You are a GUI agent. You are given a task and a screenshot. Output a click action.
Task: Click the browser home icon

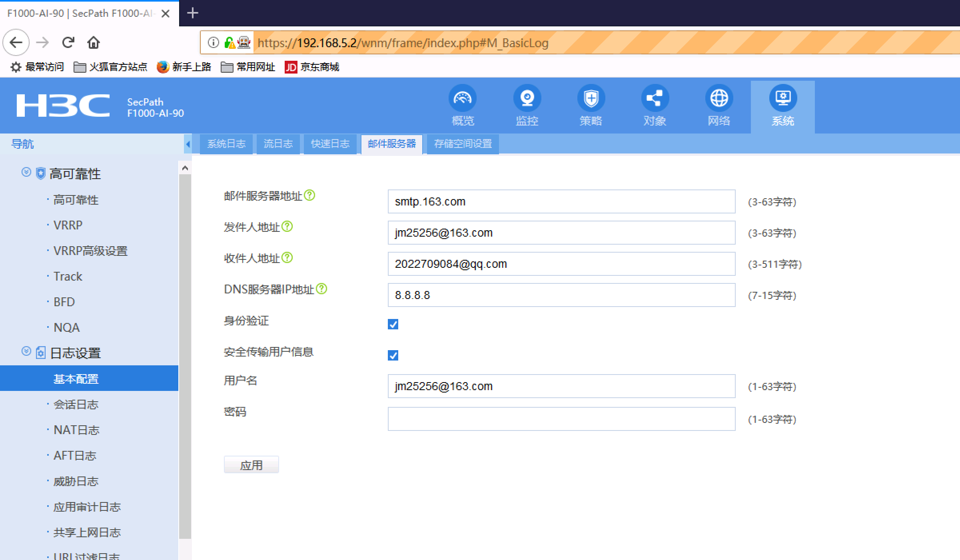94,42
